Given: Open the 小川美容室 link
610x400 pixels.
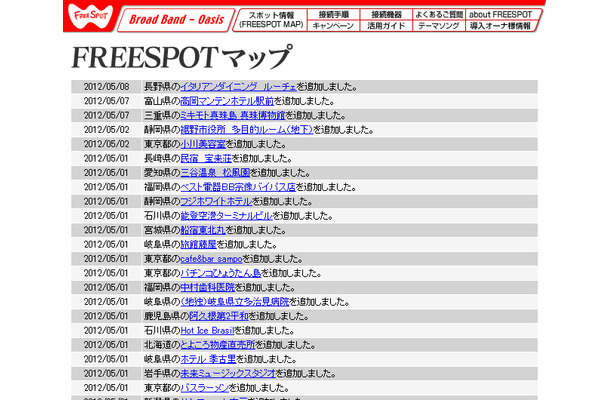Looking at the screenshot, I should click(203, 144).
